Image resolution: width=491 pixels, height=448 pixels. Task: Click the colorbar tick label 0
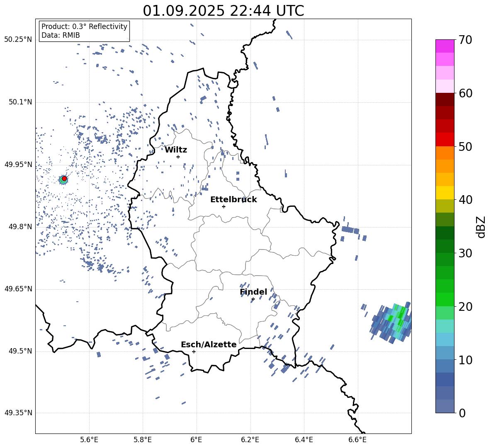click(x=462, y=413)
